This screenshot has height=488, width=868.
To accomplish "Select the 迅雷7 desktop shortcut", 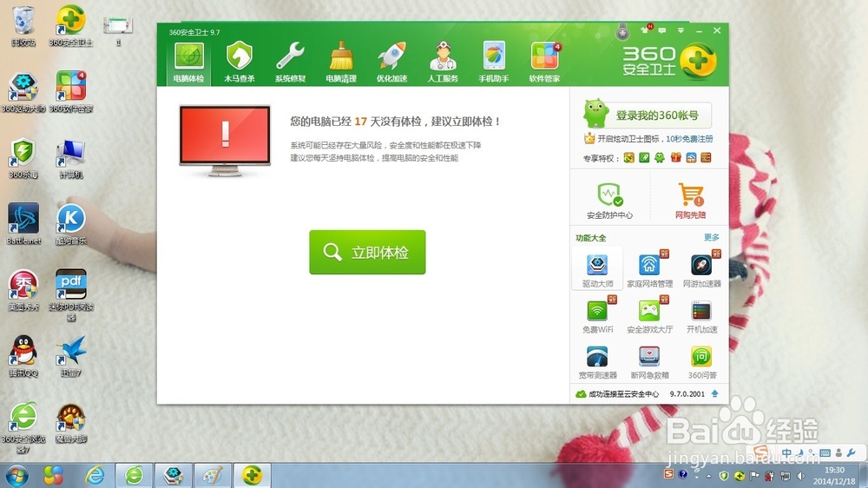I will [71, 356].
